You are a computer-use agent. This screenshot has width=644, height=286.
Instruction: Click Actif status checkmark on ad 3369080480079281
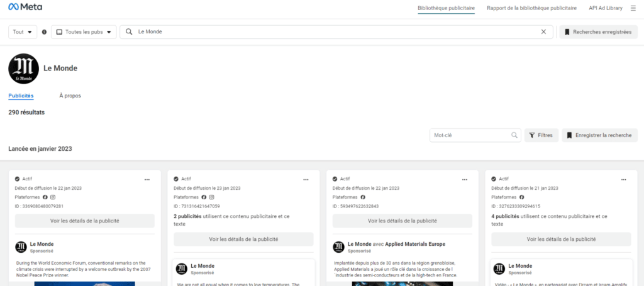17,179
